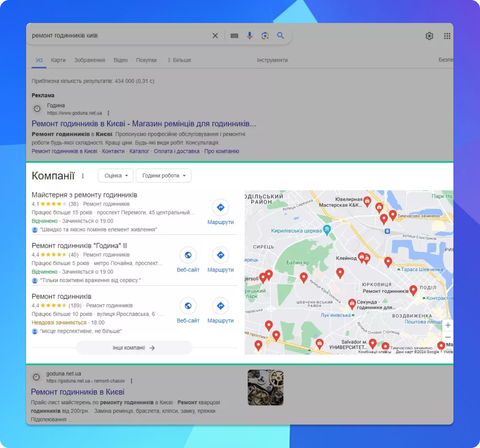Viewport: 480px width, 448px height.
Task: Expand the Оцінка rating filter dropdown
Action: click(x=115, y=176)
